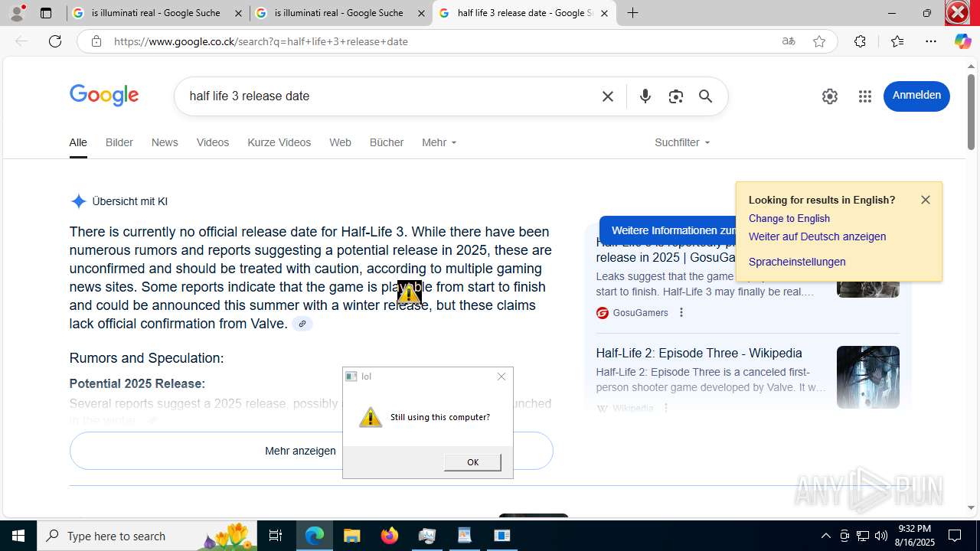980x551 pixels.
Task: Open a new browser tab
Action: tap(632, 13)
